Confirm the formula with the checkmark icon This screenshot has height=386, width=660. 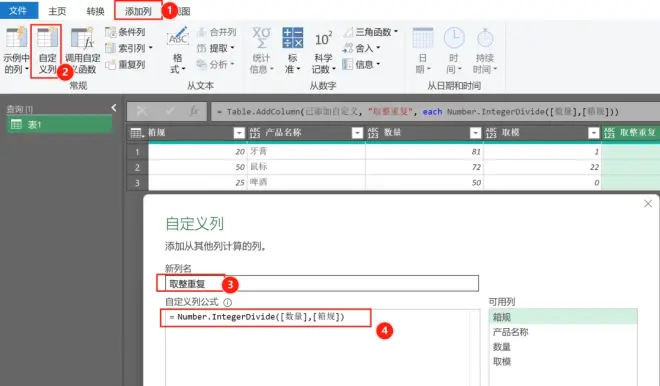170,111
